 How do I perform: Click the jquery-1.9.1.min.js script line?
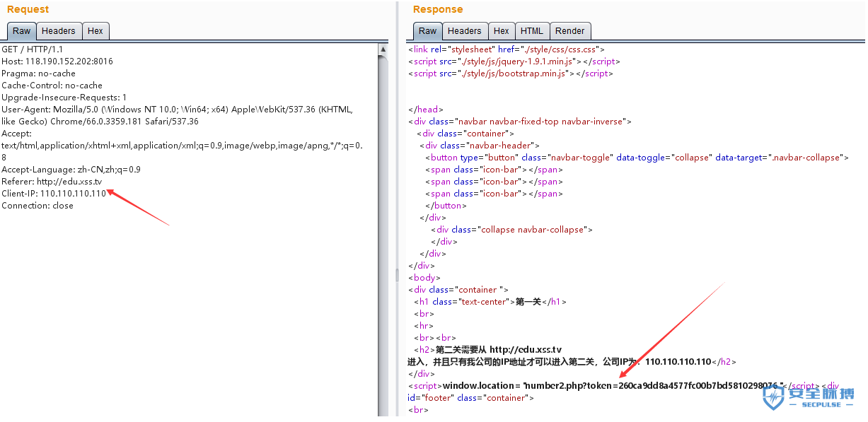[514, 61]
